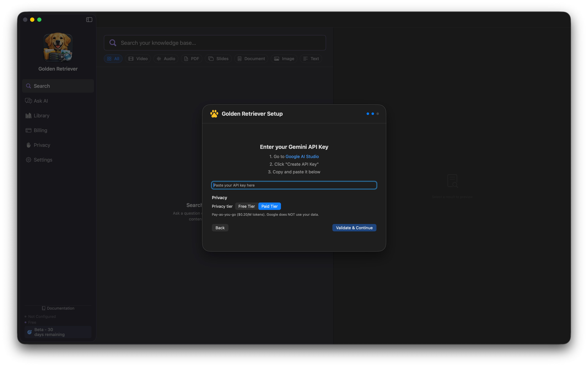Click the yellow minimize window button
The height and width of the screenshot is (367, 588).
[32, 20]
